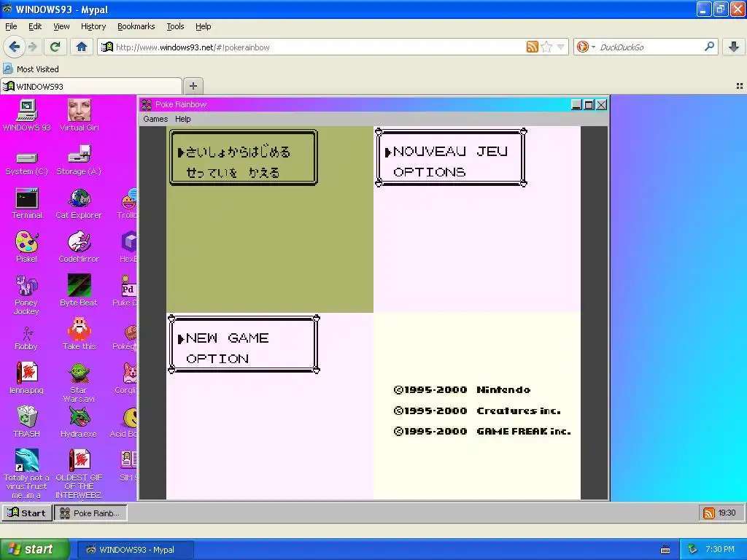This screenshot has width=747, height=560.
Task: Click the Windows 93 Start button
Action: coord(27,513)
